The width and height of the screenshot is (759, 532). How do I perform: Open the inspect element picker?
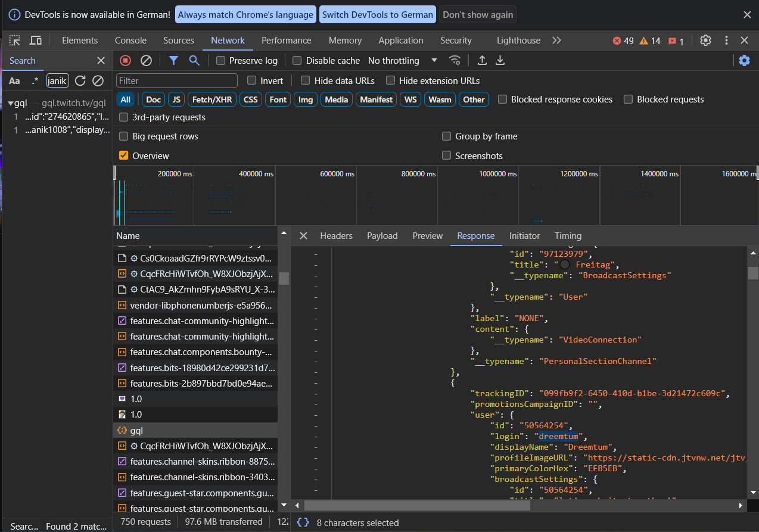pos(15,41)
